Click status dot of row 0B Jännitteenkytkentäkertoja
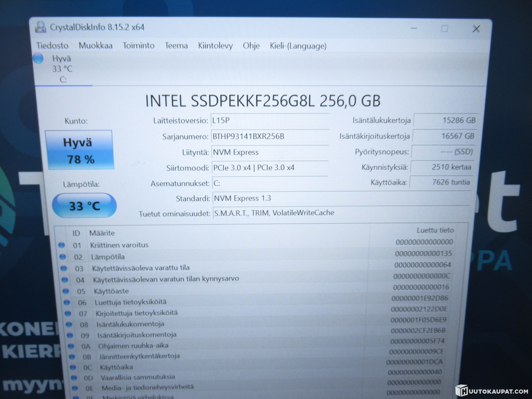Image resolution: width=532 pixels, height=399 pixels. 72,357
